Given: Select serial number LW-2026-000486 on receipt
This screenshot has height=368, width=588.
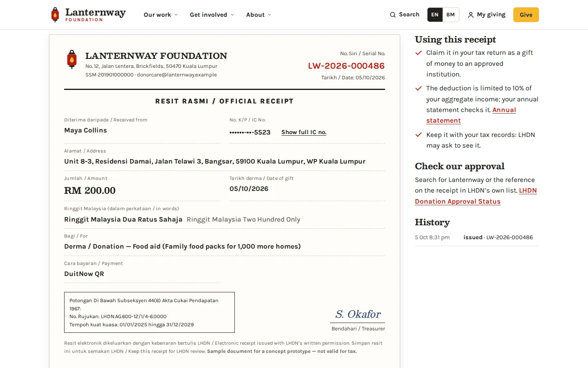Looking at the screenshot, I should pos(346,66).
